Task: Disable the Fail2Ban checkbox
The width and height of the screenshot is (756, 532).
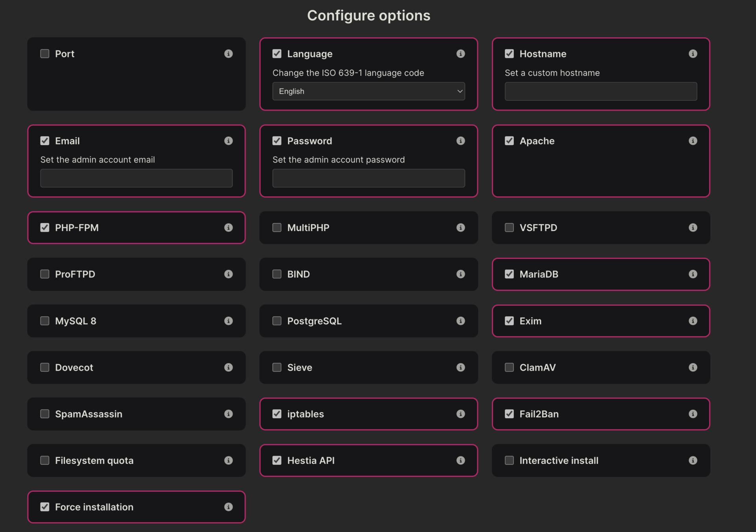Action: 510,414
